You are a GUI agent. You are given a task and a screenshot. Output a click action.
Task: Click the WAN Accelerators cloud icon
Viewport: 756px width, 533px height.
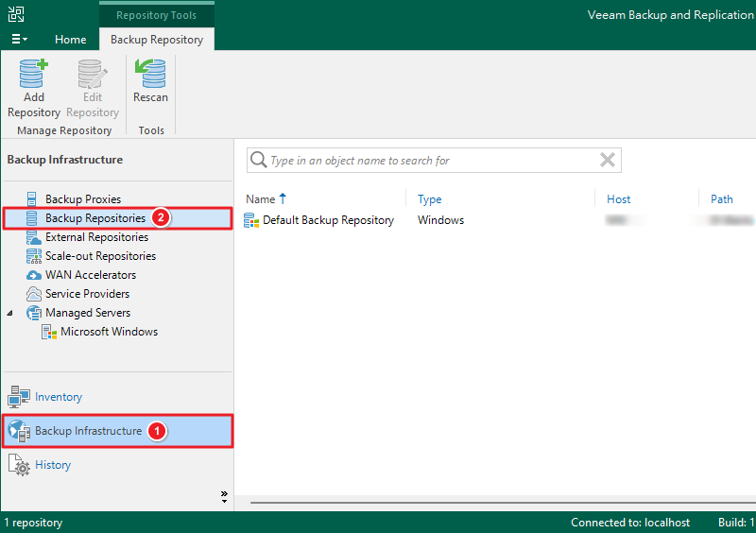pos(33,275)
